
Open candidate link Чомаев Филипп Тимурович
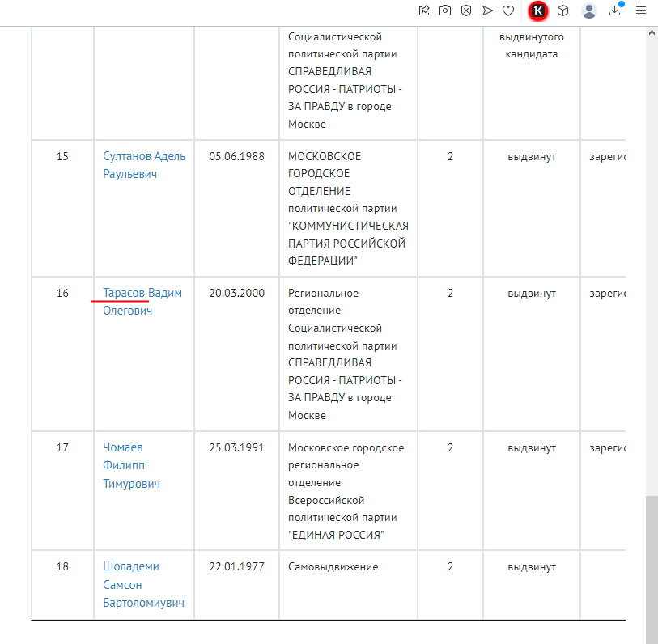coord(131,465)
